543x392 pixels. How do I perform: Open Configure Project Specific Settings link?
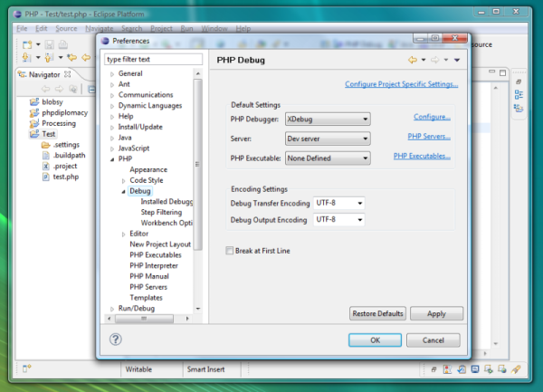pos(401,84)
